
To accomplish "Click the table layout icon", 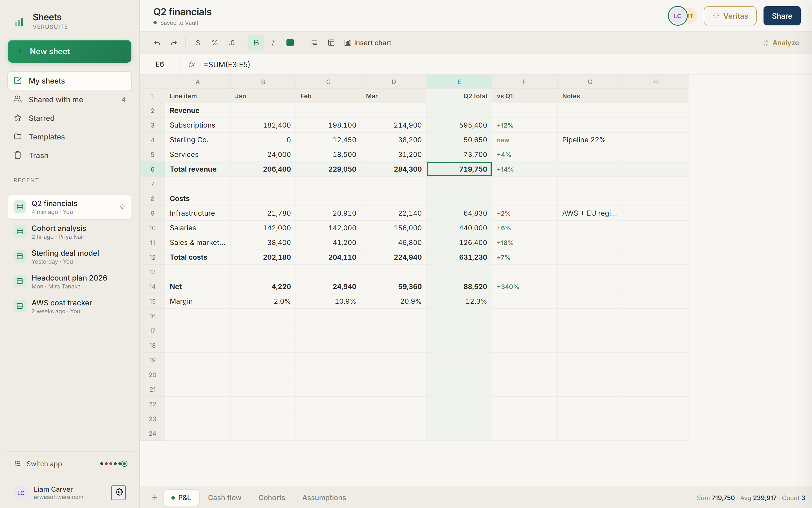I will coord(331,43).
